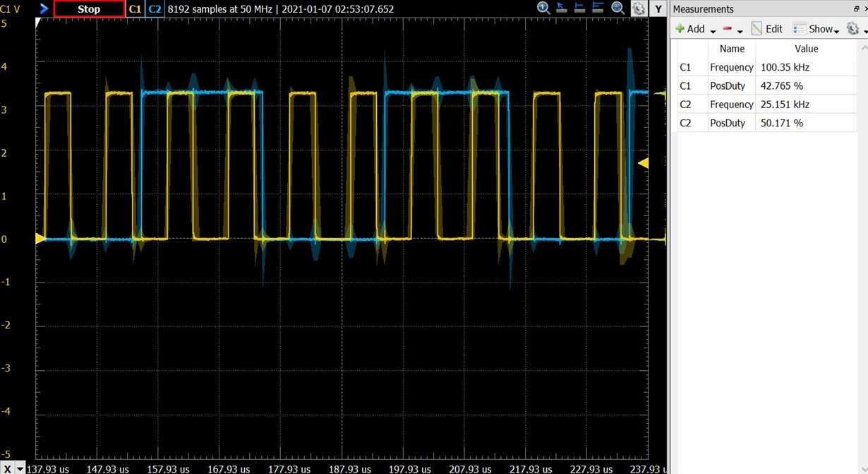Image resolution: width=868 pixels, height=474 pixels.
Task: Click the Edit button in Measurements
Action: click(x=767, y=29)
